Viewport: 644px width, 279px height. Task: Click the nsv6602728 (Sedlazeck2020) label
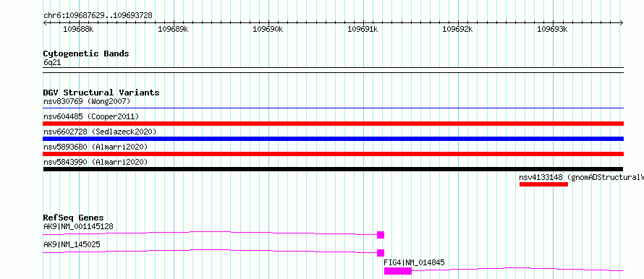100,132
